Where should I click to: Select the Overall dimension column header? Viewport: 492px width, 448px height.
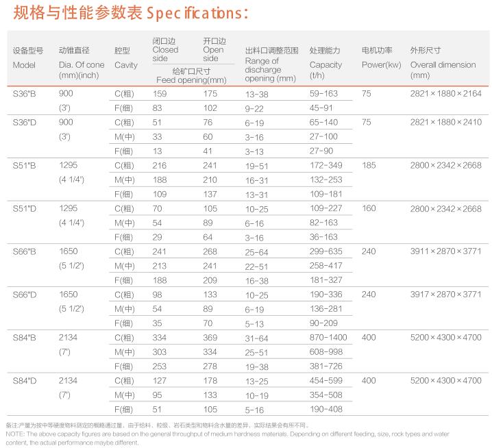[442, 64]
